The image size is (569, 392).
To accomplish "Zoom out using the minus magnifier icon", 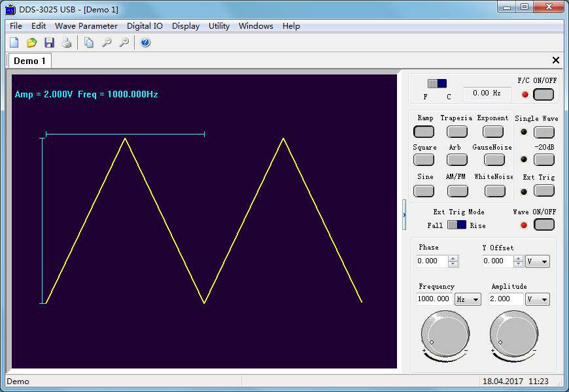I will point(107,42).
